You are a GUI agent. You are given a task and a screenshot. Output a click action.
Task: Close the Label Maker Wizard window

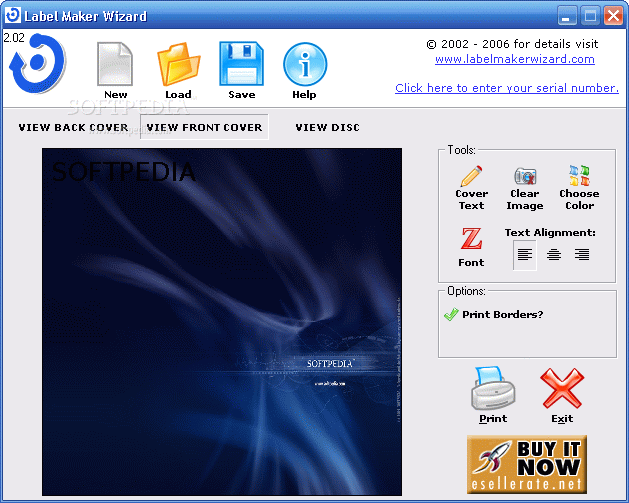(613, 16)
